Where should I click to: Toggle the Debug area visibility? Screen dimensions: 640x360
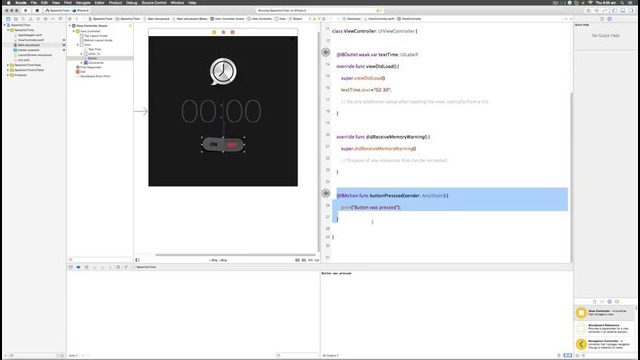pos(623,10)
